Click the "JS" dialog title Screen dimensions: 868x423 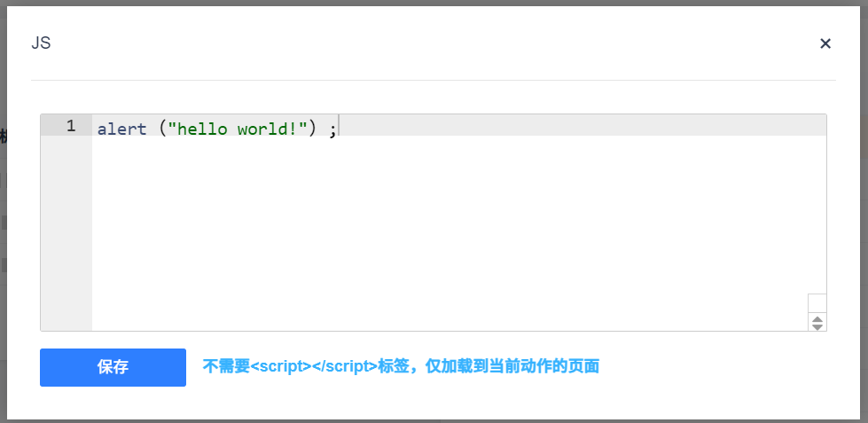coord(41,43)
